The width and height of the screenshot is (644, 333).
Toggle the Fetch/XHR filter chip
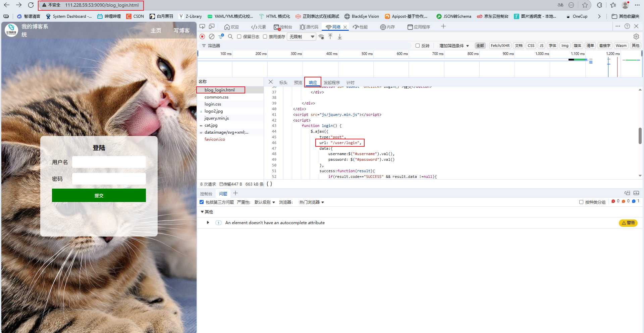click(x=500, y=46)
